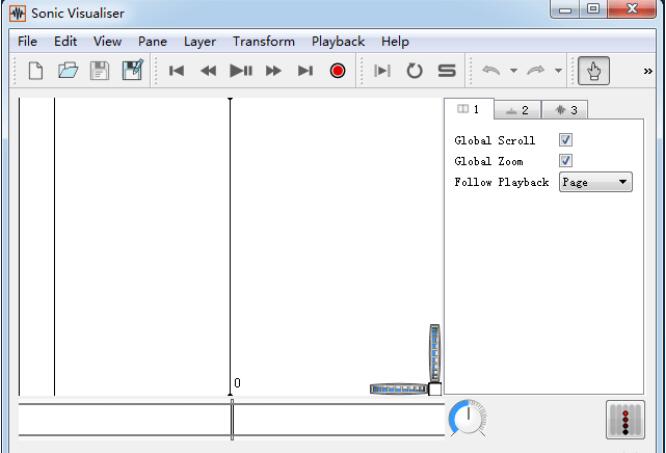The height and width of the screenshot is (453, 666).
Task: Open the Transform menu
Action: (264, 41)
